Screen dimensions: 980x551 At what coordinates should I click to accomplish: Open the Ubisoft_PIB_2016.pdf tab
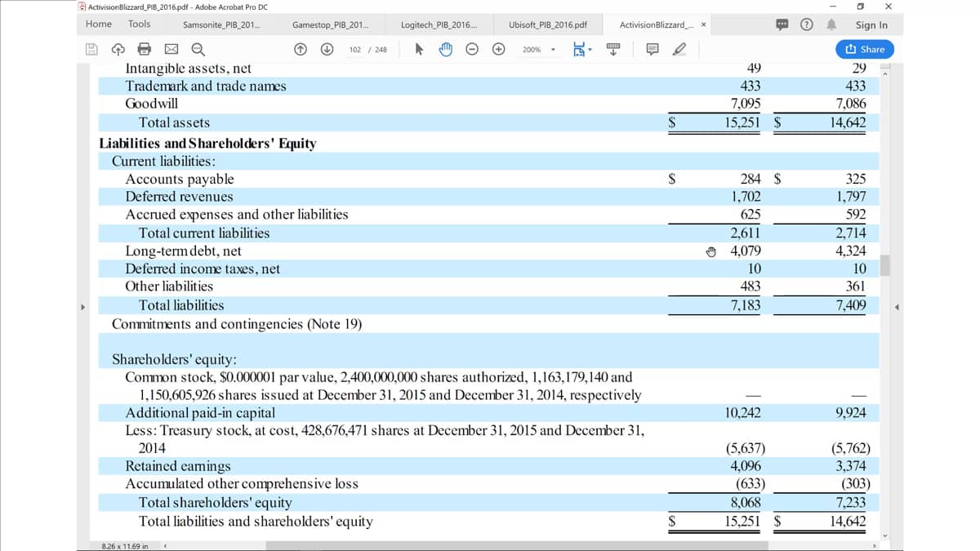pos(547,24)
